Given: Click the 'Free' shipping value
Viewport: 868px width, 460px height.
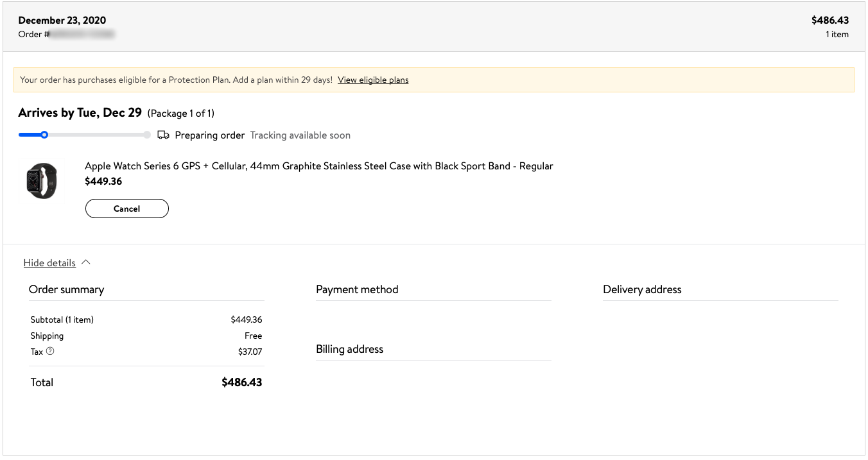Looking at the screenshot, I should coord(254,336).
